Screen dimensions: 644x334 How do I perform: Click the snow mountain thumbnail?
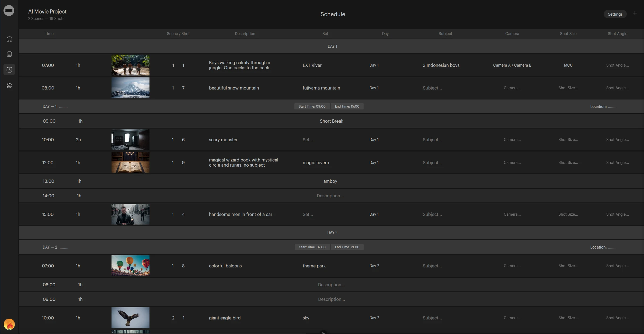[130, 88]
